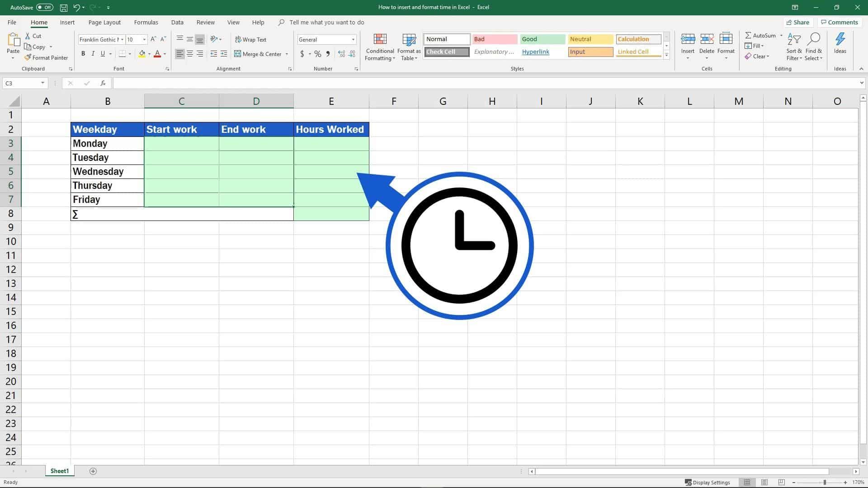Screen dimensions: 868x488
Task: Open the Clear dropdown
Action: tap(757, 56)
